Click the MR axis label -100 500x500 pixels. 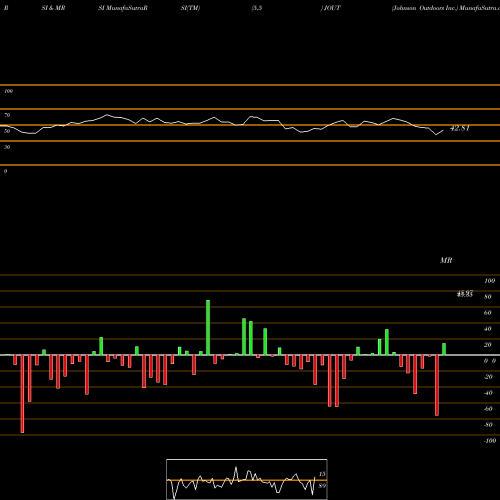[x=490, y=441]
